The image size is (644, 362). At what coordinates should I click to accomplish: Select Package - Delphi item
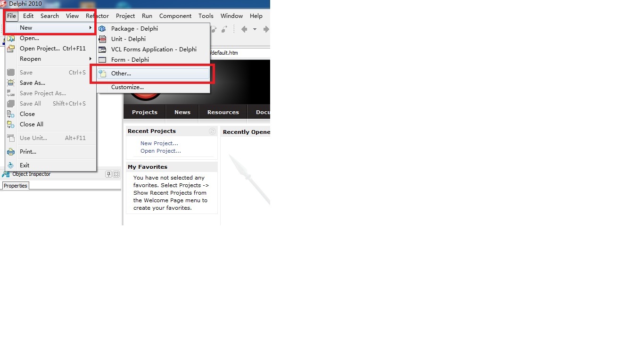click(153, 29)
